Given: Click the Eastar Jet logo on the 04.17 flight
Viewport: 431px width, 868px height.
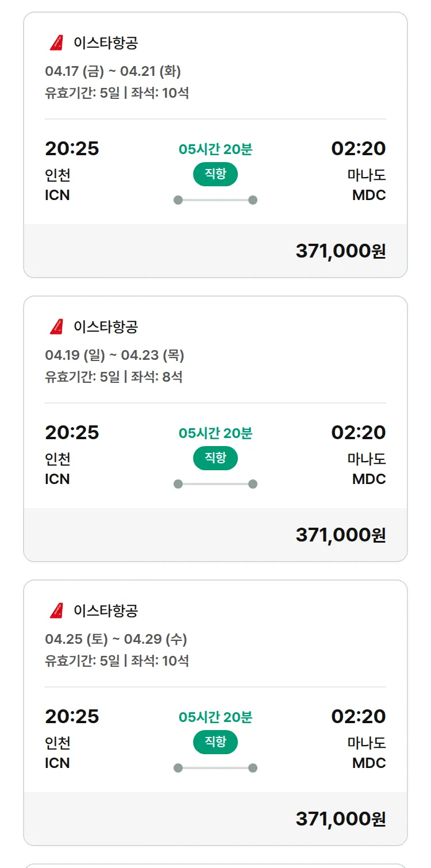Looking at the screenshot, I should point(56,43).
